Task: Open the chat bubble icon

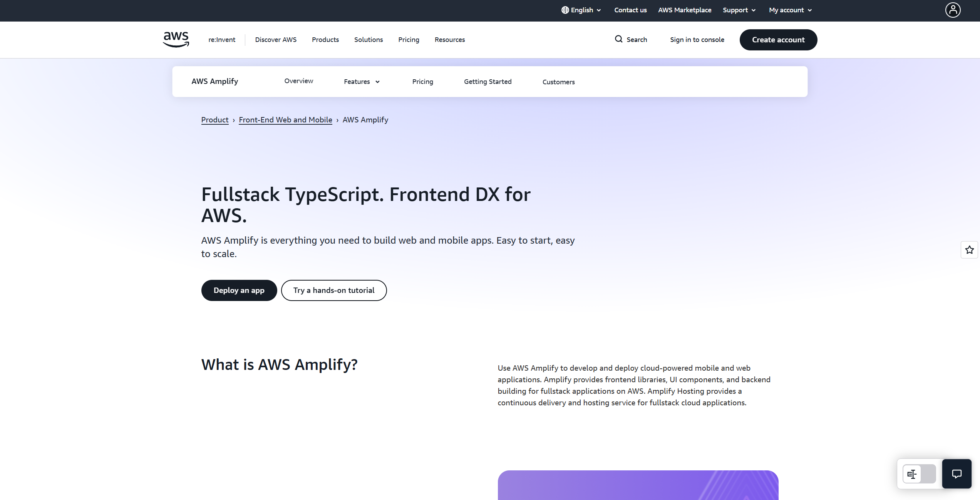Action: 957,473
